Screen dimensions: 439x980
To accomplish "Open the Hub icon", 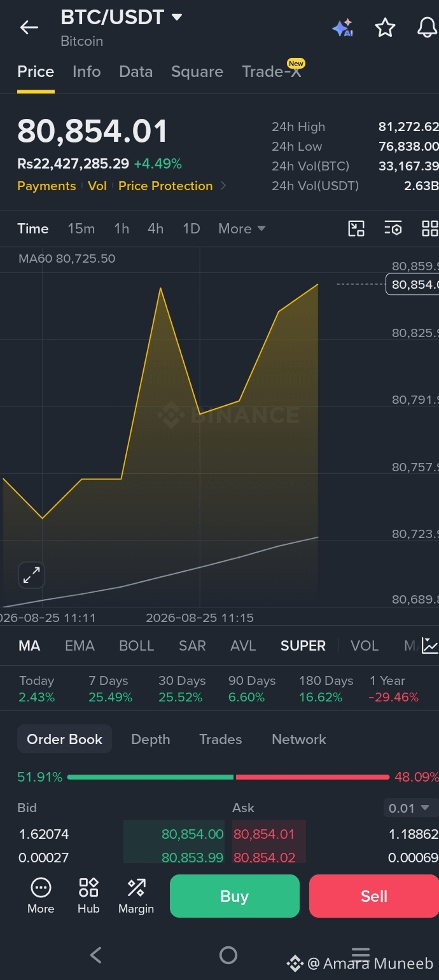I will click(x=88, y=895).
